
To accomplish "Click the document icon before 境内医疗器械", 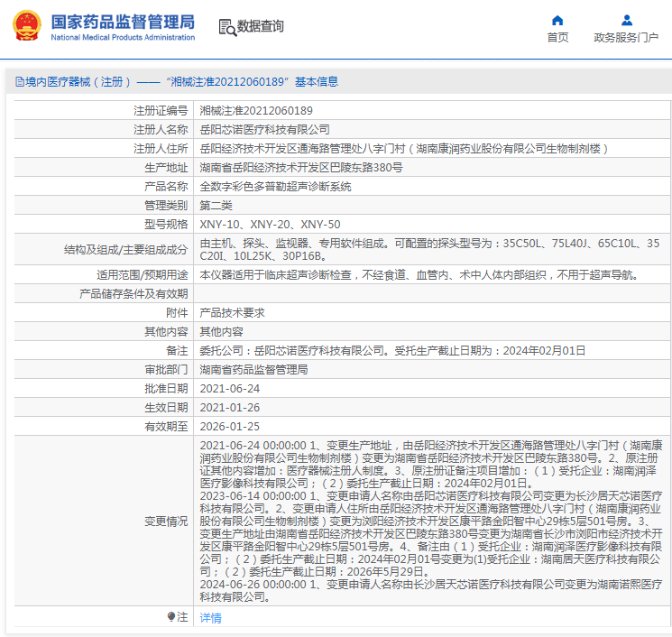I will pyautogui.click(x=19, y=81).
